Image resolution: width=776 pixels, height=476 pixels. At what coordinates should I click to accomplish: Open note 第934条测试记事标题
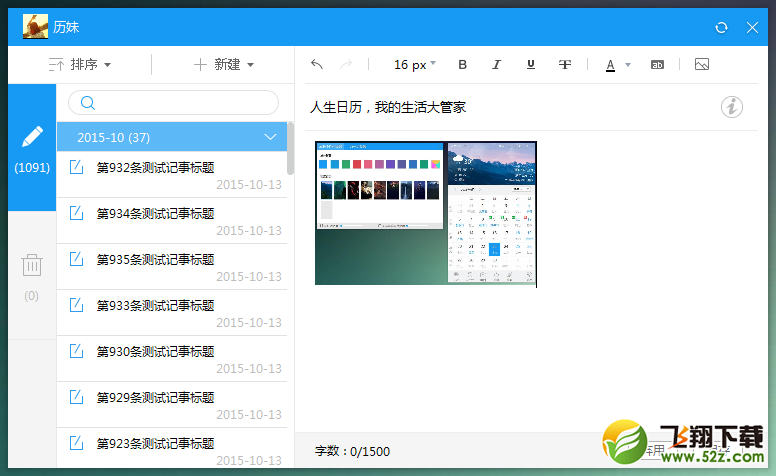click(172, 221)
